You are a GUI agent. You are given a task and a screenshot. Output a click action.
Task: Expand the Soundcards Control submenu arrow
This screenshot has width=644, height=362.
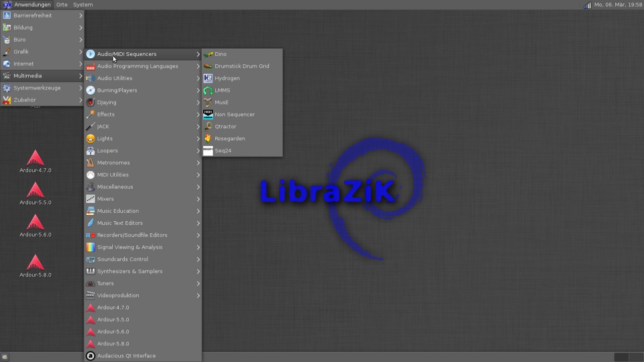(198, 259)
